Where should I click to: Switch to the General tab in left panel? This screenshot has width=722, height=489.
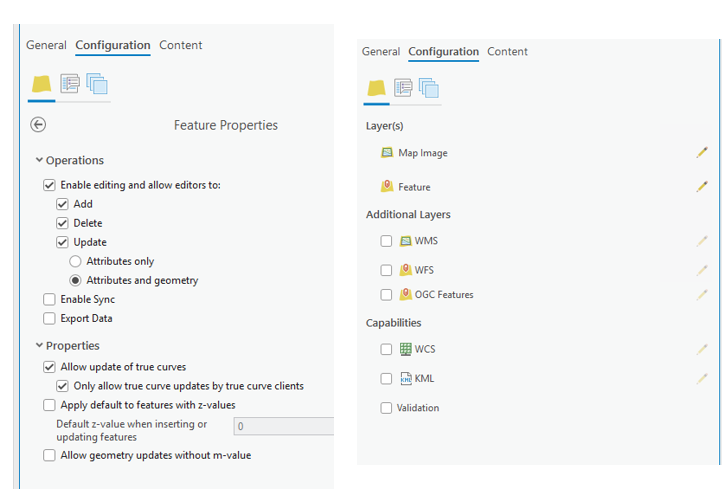tap(46, 45)
